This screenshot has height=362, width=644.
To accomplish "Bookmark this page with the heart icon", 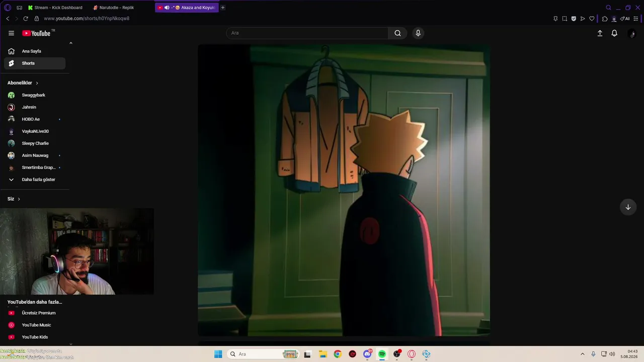I will 592,19.
